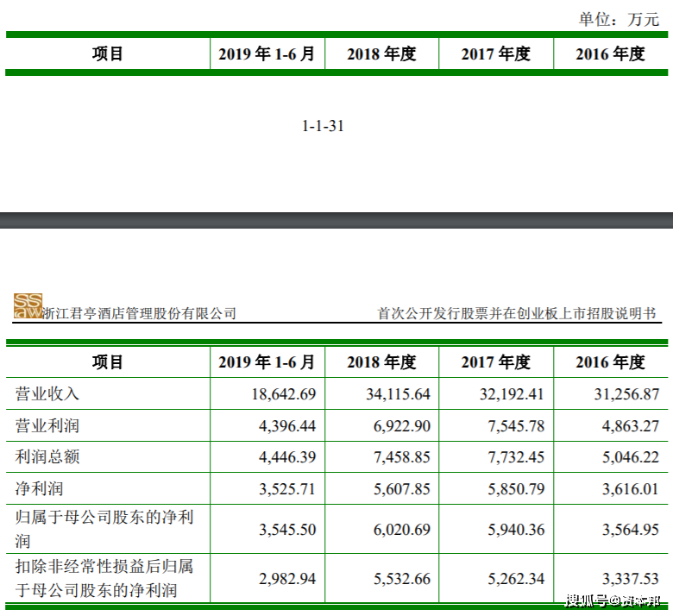
Task: Click the value 5,607.85
Action: click(402, 489)
